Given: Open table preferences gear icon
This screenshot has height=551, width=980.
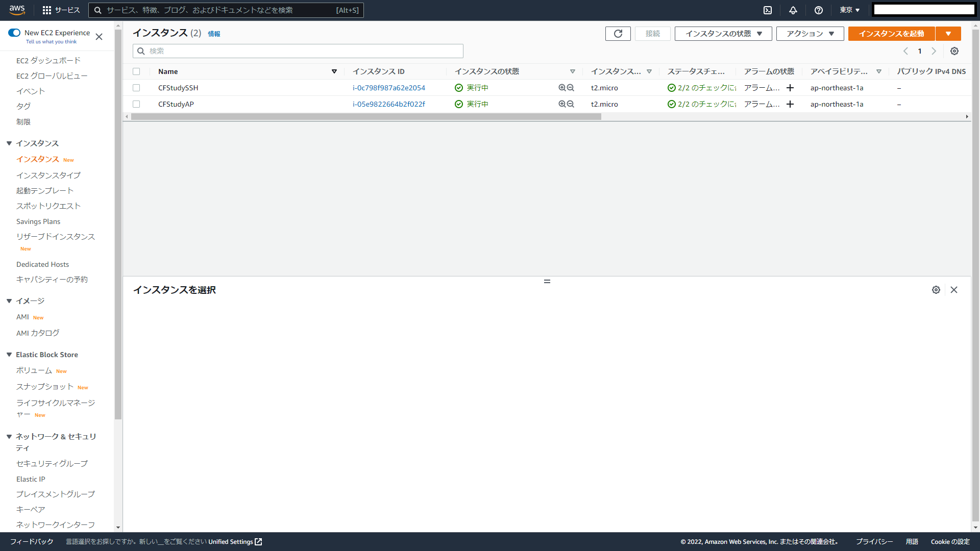Looking at the screenshot, I should coord(954,51).
